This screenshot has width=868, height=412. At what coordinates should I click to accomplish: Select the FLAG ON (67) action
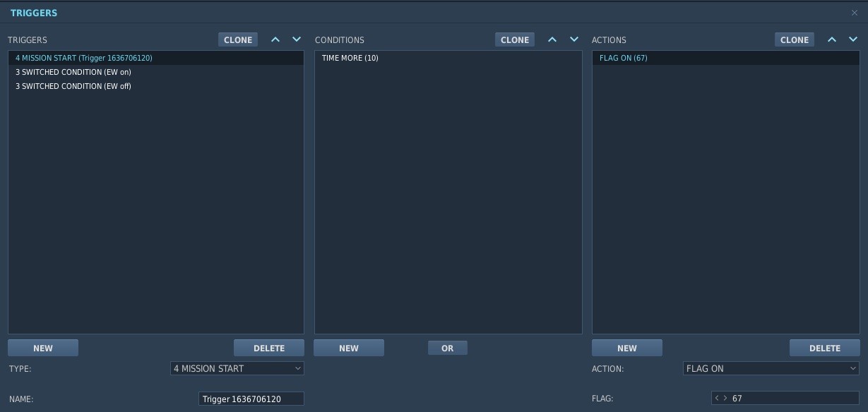coord(726,58)
